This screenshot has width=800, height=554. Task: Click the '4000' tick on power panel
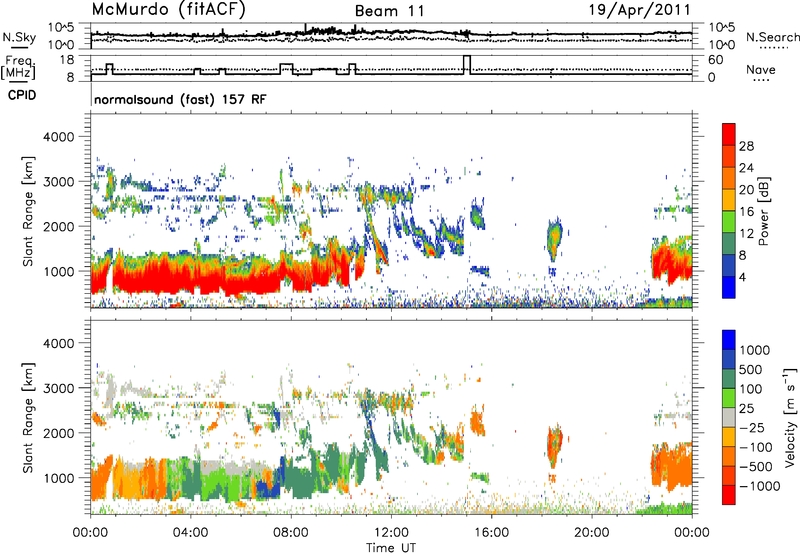click(59, 137)
